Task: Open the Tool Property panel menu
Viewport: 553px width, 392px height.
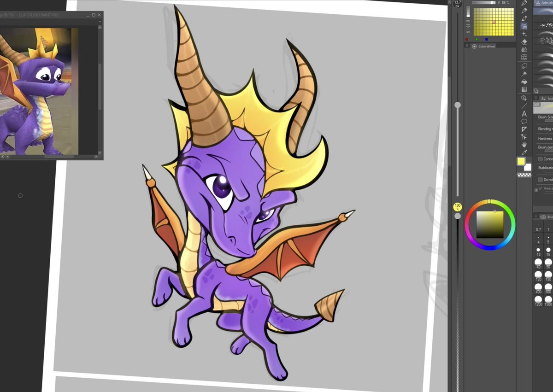Action: pos(536,98)
